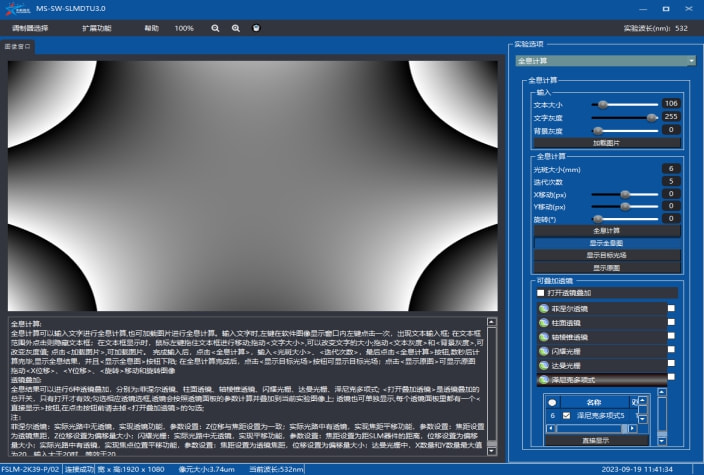Click the 文本大小 slider

[x=620, y=103]
